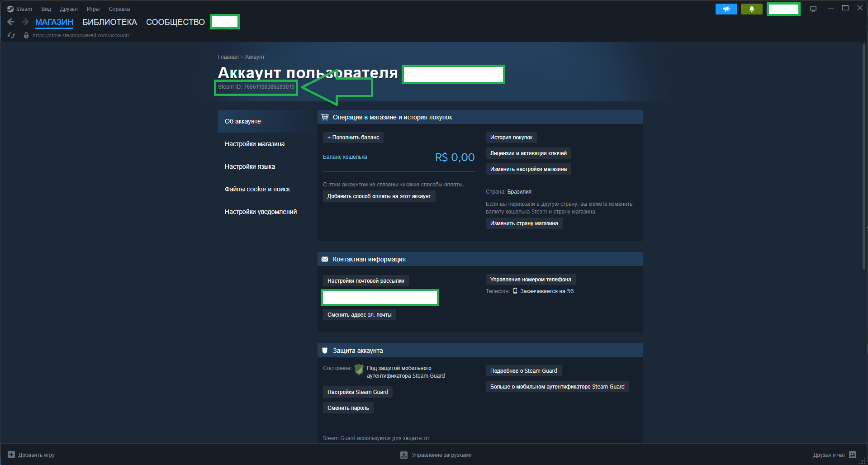Open friends list via bottom-right friends icon
Viewport: 868px width, 465px height.
[853, 455]
